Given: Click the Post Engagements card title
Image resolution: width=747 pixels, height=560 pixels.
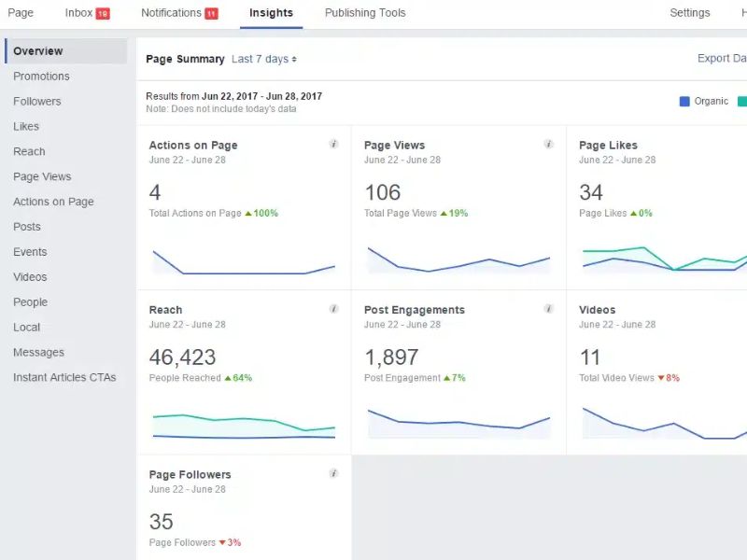Looking at the screenshot, I should tap(415, 310).
